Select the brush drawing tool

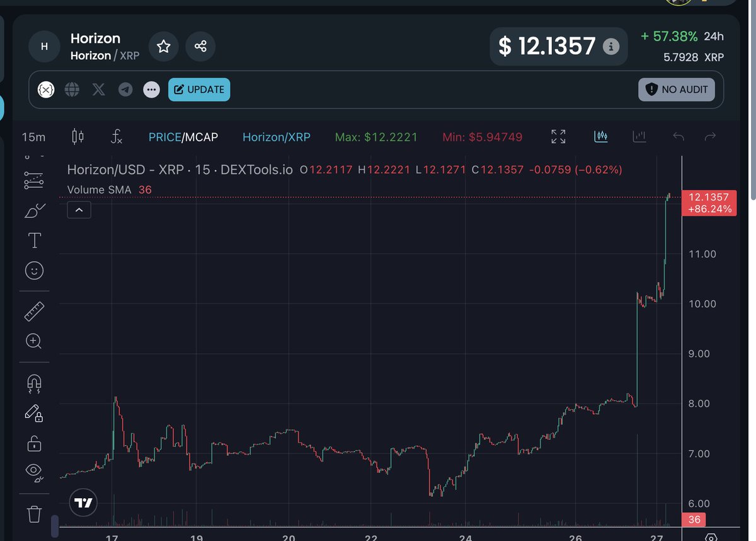(x=34, y=210)
